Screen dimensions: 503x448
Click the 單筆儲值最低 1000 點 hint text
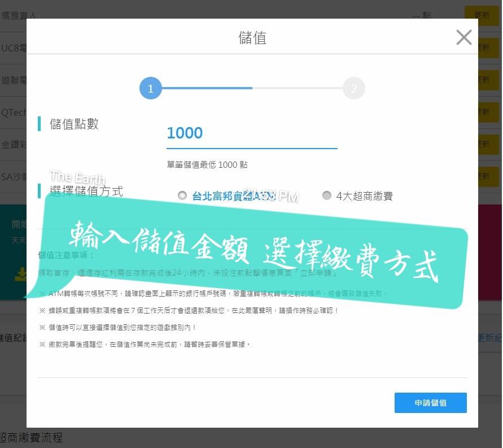click(207, 164)
